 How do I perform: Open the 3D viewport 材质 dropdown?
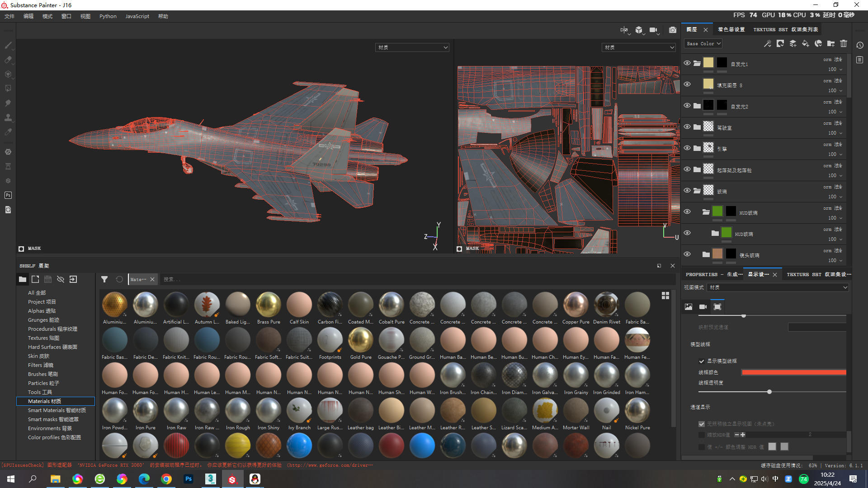tap(412, 47)
